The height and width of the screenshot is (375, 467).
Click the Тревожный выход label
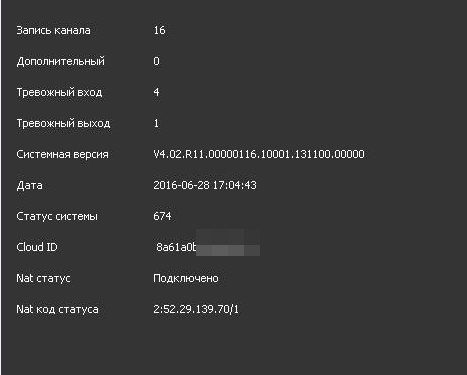pos(63,123)
